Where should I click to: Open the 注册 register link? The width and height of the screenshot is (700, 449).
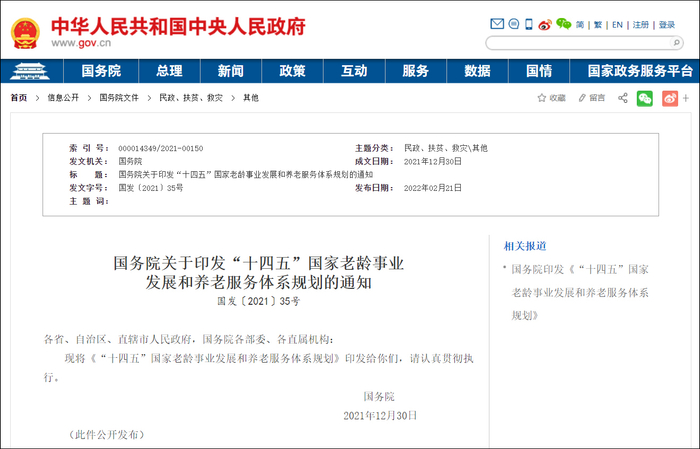coord(641,25)
